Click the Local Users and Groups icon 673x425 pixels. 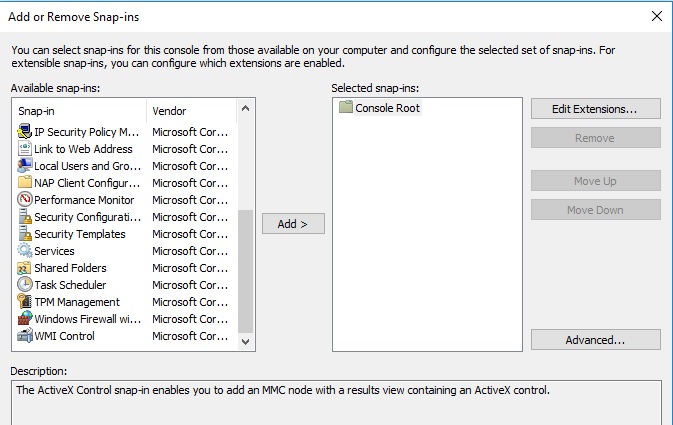25,166
